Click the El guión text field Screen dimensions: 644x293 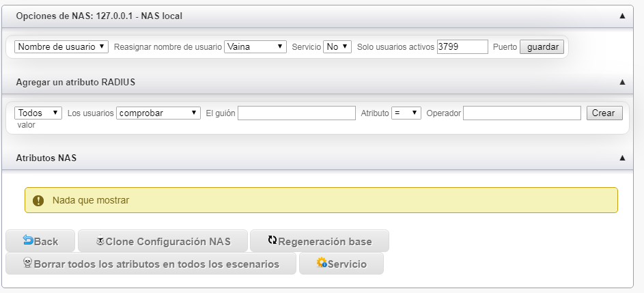[x=296, y=113]
